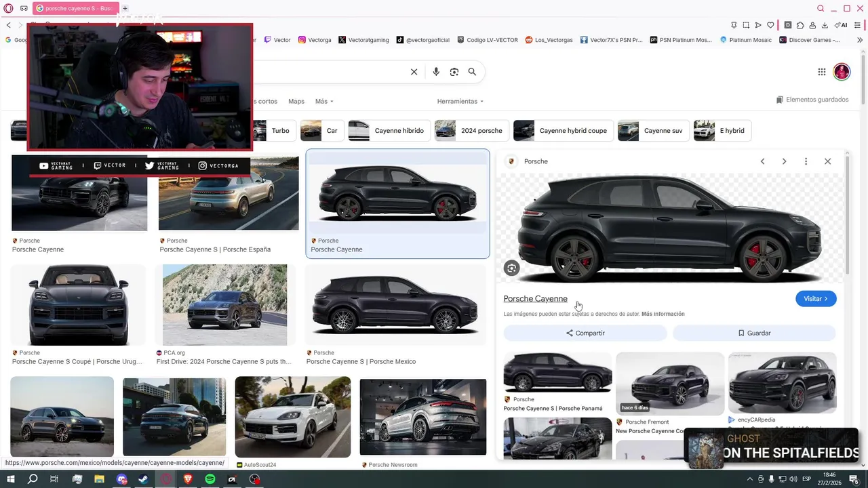Filter images by Cayenne híbrido chip

[389, 131]
